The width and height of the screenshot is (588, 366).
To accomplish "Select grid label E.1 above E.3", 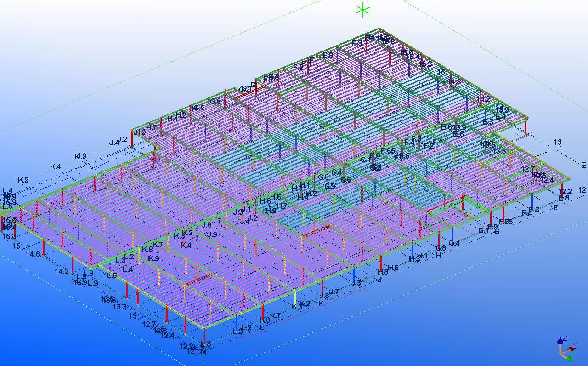I will tap(500, 116).
